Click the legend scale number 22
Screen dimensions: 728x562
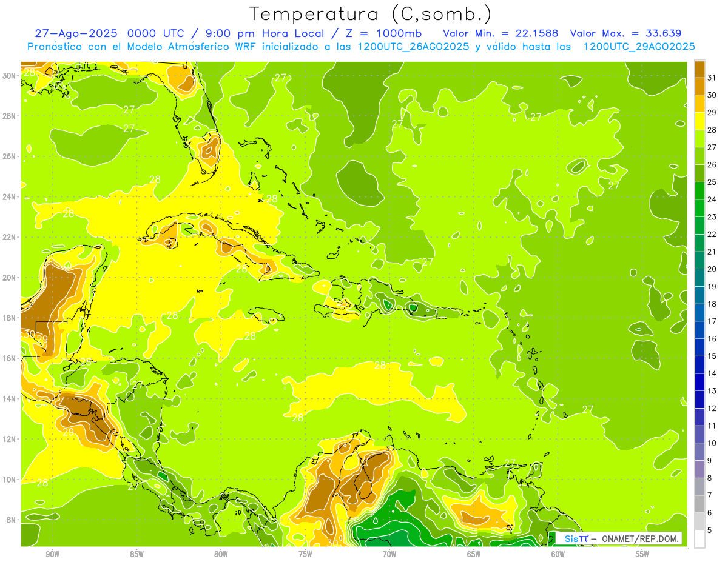(712, 234)
